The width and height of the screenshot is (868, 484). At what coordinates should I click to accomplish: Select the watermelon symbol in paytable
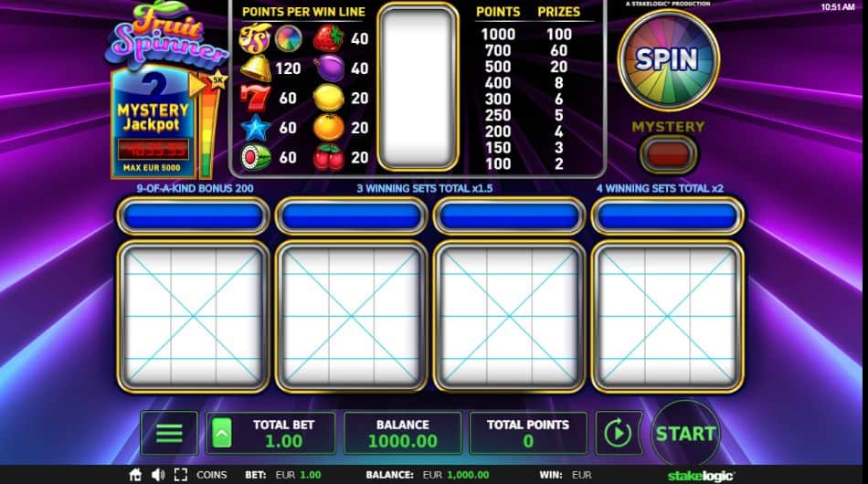point(256,158)
